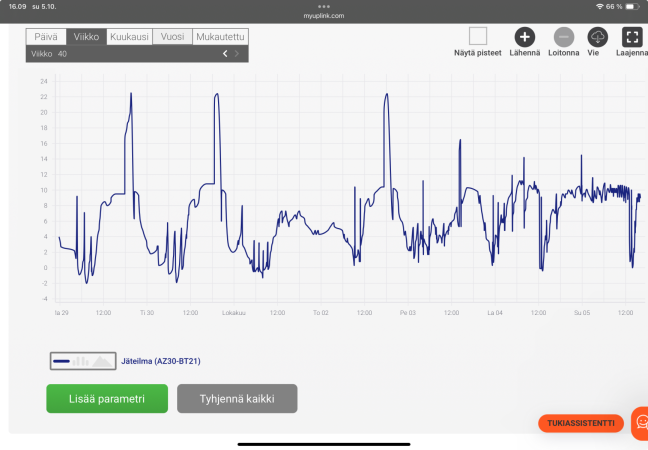Viewport: 648px width, 450px height.
Task: Click the Tyhjennä kaikki button
Action: (237, 399)
